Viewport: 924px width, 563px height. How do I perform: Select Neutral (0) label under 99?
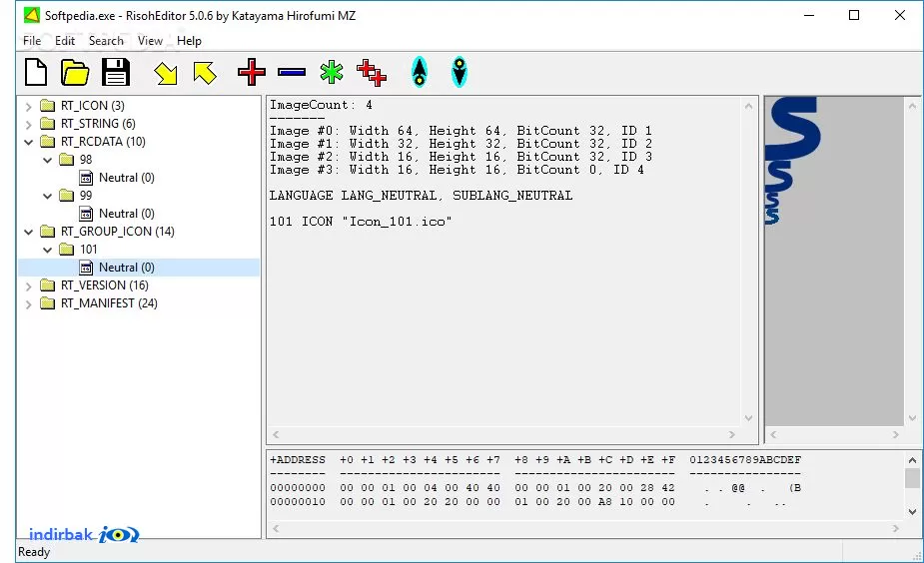pyautogui.click(x=126, y=214)
